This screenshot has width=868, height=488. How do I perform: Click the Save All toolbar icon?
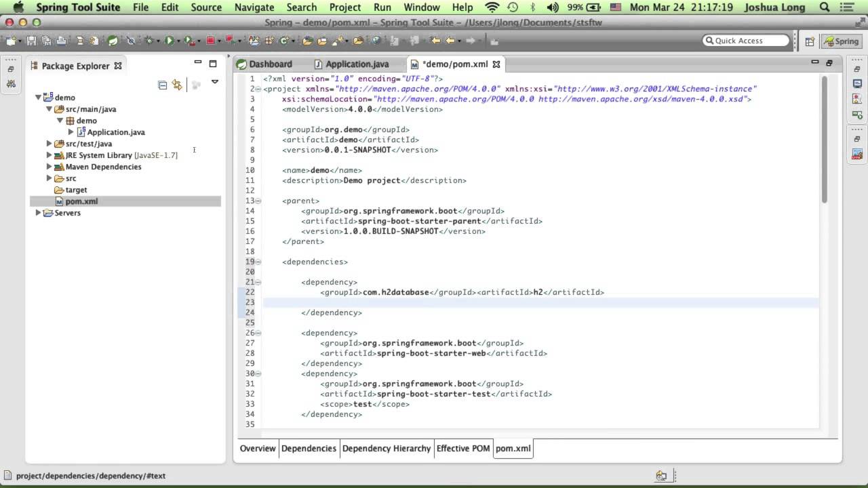[46, 41]
